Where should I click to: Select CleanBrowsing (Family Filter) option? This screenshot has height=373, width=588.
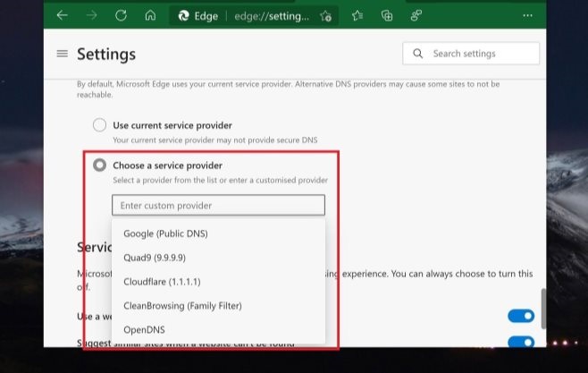(182, 306)
